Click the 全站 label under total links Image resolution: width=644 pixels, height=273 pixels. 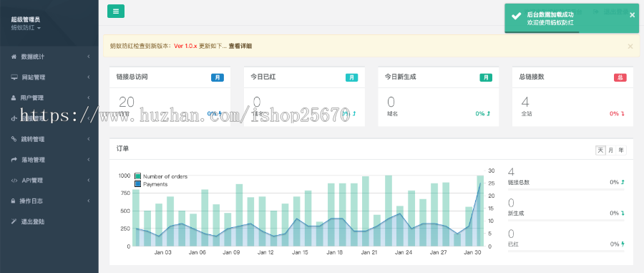(x=526, y=114)
